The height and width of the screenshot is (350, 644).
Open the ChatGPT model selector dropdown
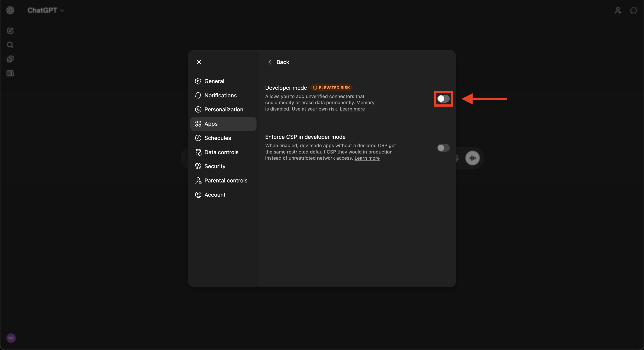coord(46,10)
